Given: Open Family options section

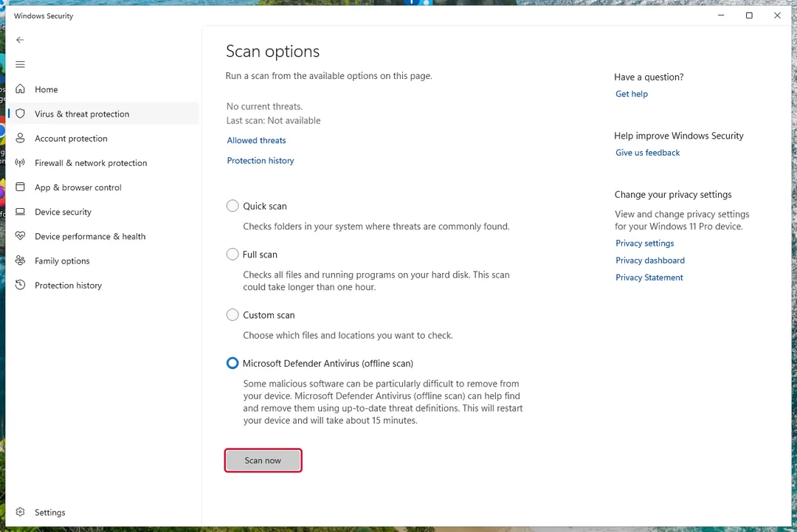Looking at the screenshot, I should [x=104, y=260].
